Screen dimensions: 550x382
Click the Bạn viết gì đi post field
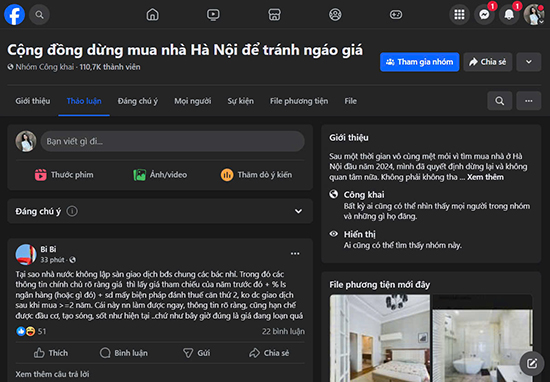click(173, 141)
